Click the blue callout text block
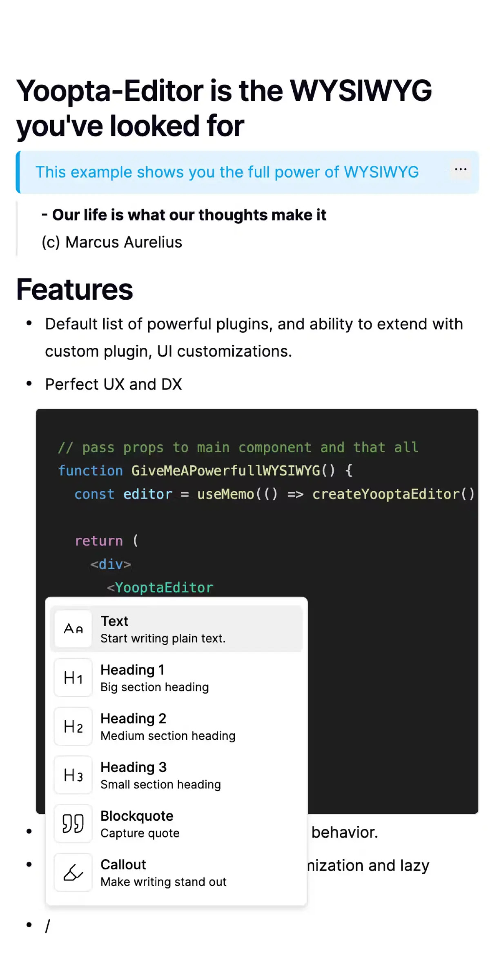 pyautogui.click(x=227, y=172)
